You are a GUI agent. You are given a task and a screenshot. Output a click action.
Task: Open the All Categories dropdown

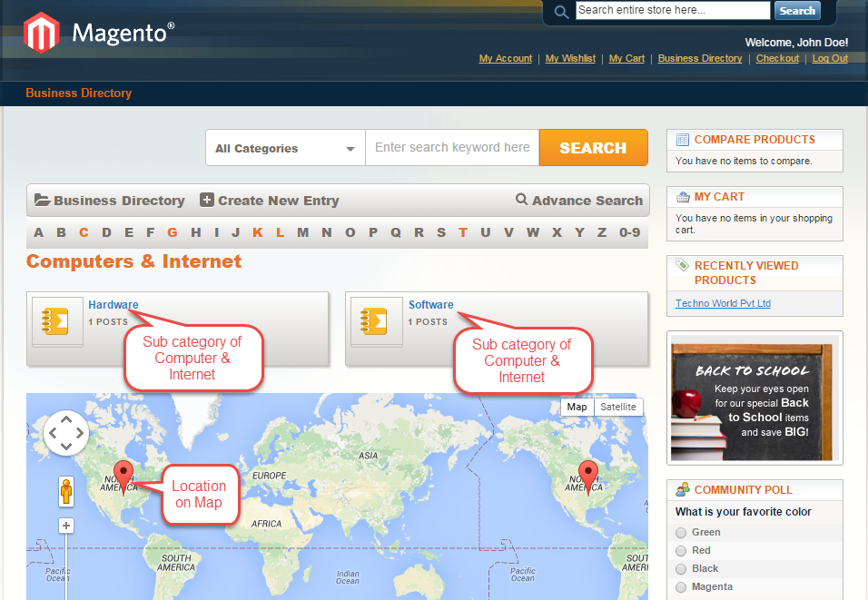point(285,148)
